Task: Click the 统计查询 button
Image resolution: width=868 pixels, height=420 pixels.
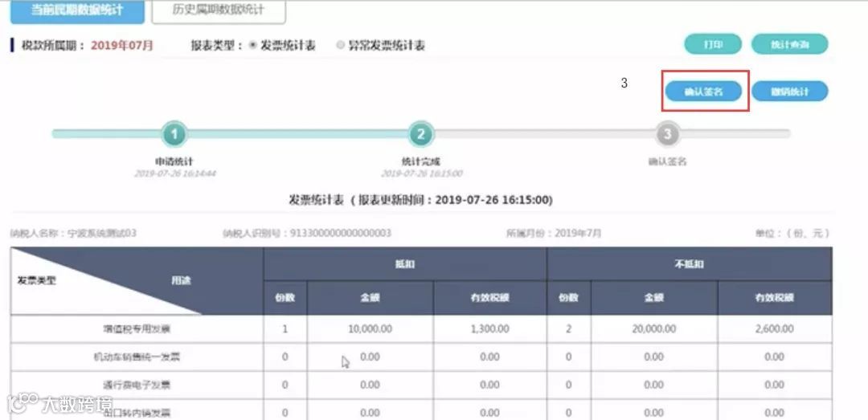Action: click(x=789, y=44)
